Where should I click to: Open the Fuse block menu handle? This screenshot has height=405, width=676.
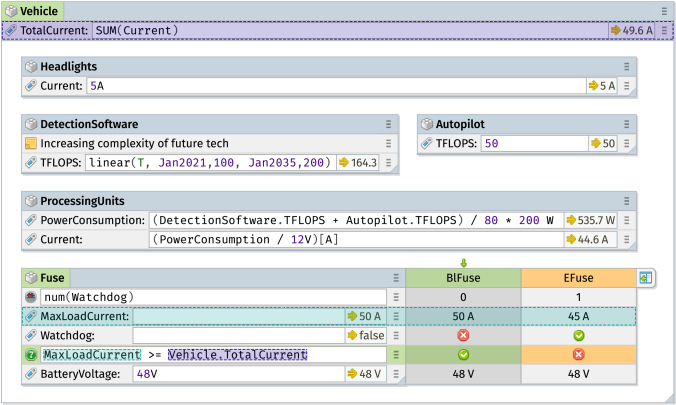point(396,278)
